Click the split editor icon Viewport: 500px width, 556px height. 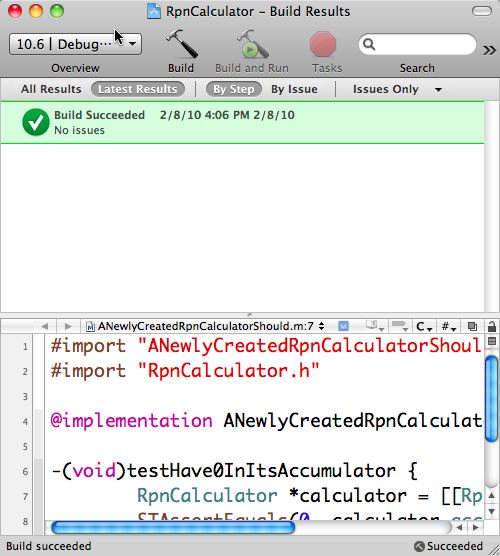click(472, 326)
